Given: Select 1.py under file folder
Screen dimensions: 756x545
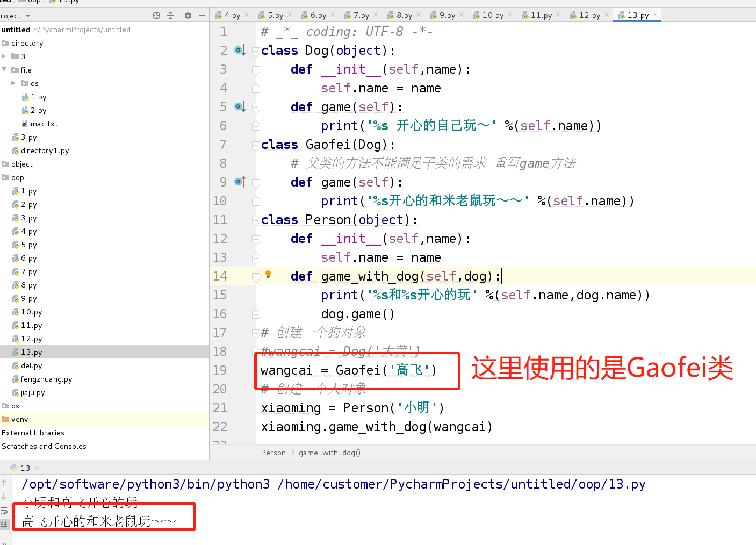Looking at the screenshot, I should 38,97.
